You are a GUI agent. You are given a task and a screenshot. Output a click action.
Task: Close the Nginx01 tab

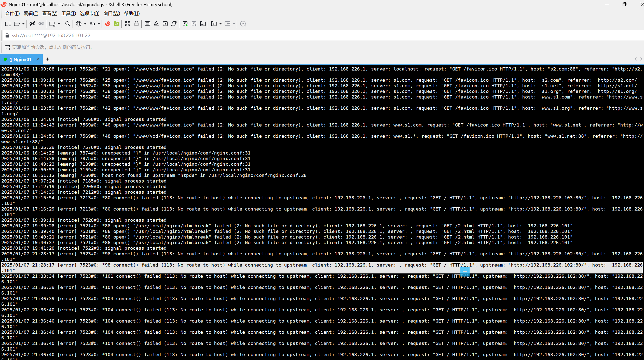coord(38,59)
